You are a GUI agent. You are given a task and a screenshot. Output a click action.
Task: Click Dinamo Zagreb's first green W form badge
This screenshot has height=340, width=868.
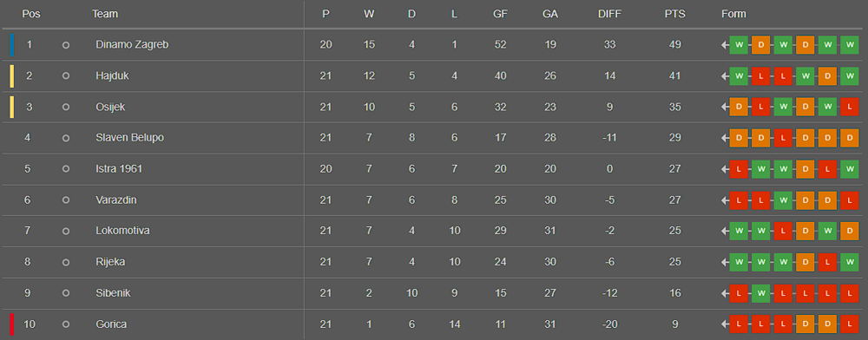(739, 45)
